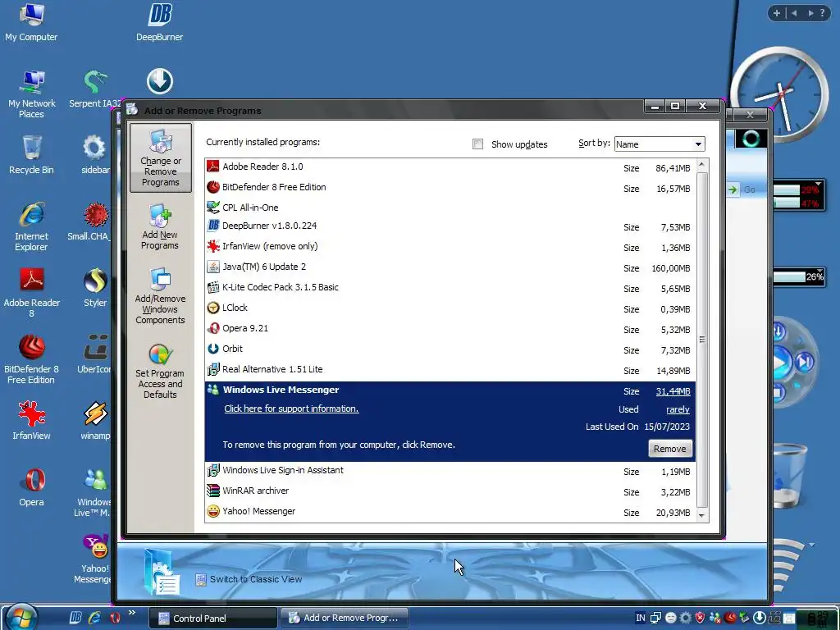Click play button on media player gadget
Viewport: 840px width, 630px height.
tap(782, 363)
